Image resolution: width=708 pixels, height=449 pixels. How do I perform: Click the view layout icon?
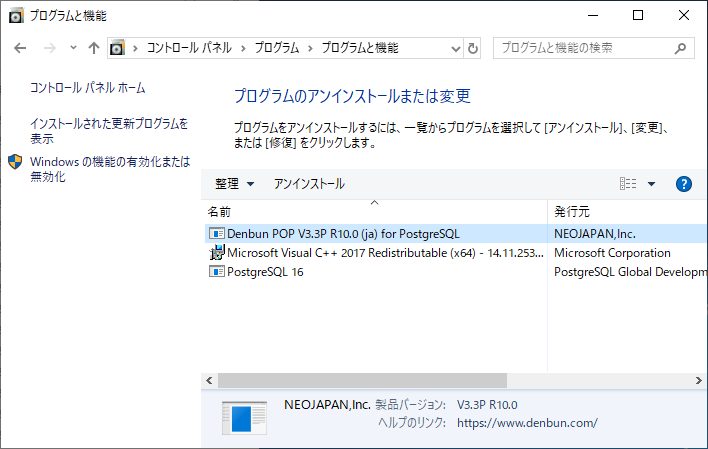(x=628, y=184)
